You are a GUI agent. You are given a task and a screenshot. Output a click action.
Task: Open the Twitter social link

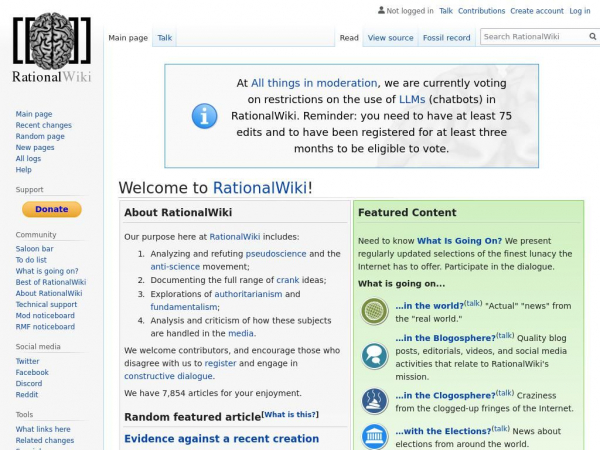click(x=27, y=361)
